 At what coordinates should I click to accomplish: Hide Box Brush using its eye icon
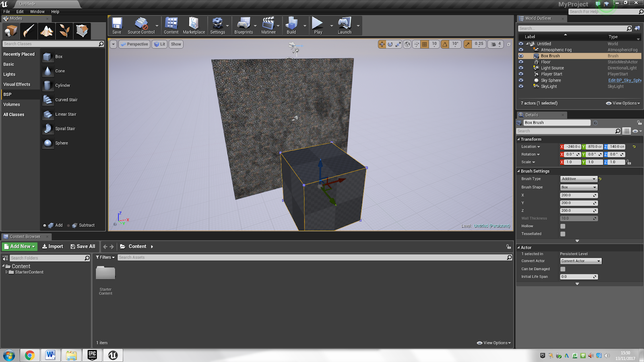pyautogui.click(x=521, y=56)
